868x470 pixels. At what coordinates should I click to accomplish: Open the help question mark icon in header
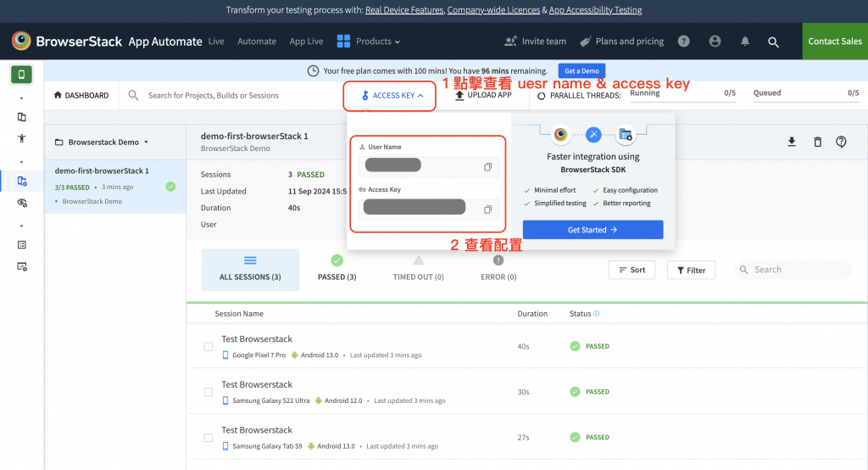(684, 41)
